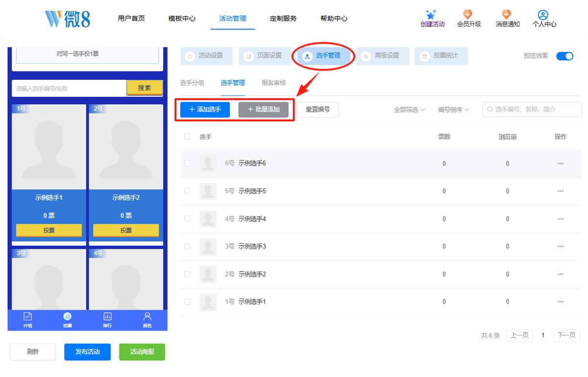
Task: Go to 模板中心 in the top menu
Action: (x=182, y=19)
